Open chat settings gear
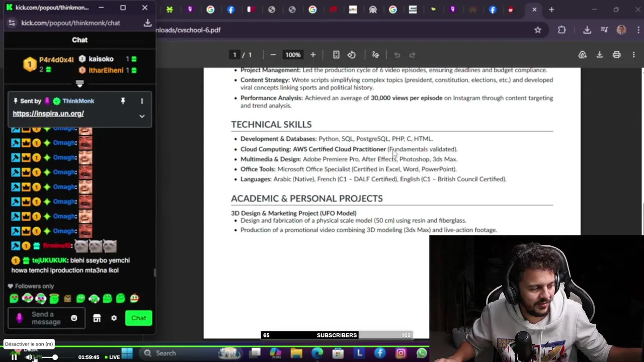The image size is (644, 362). [x=114, y=318]
